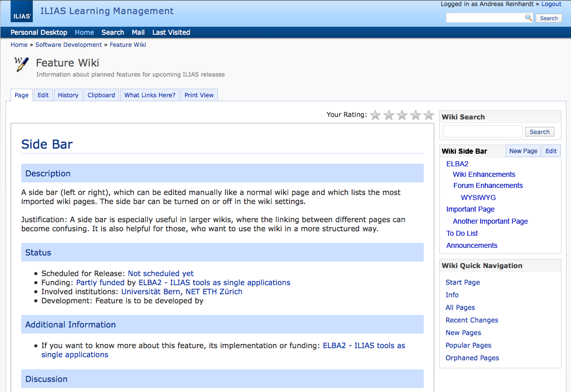
Task: Rate the page with the first star
Action: pos(375,115)
